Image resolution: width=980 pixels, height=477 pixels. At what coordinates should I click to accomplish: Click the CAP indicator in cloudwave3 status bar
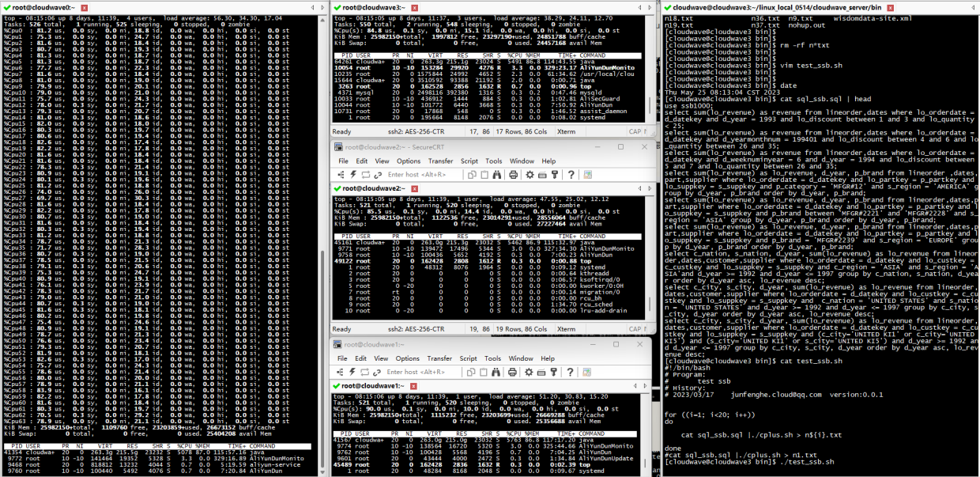coord(634,131)
